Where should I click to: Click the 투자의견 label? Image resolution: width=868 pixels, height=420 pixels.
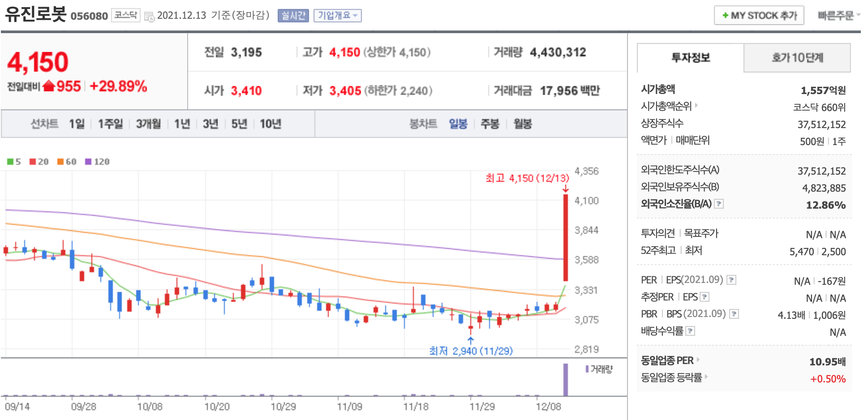[x=657, y=233]
